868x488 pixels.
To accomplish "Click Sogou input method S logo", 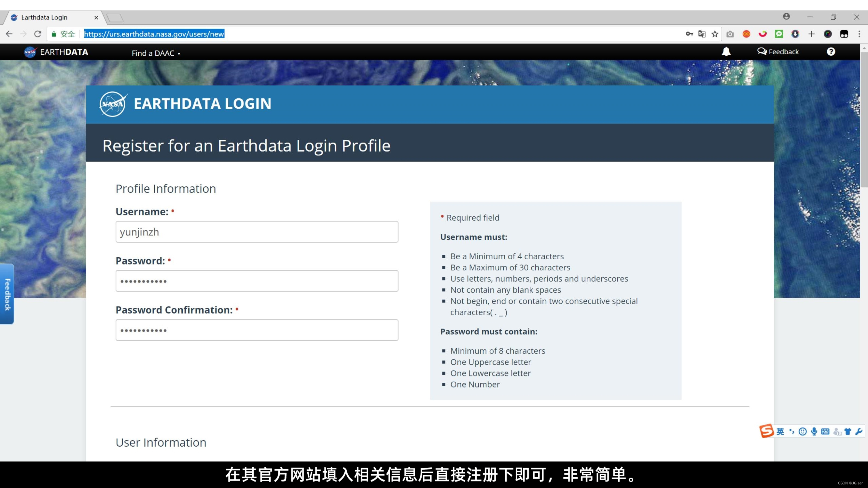I will pyautogui.click(x=766, y=431).
